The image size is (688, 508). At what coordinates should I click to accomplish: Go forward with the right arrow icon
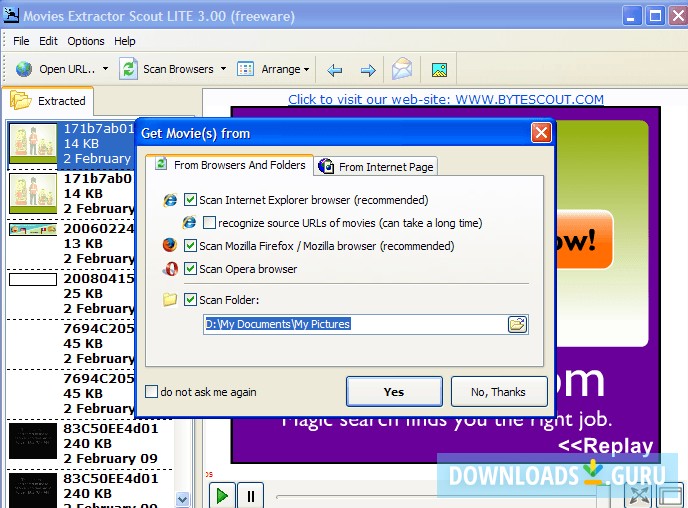tap(368, 70)
